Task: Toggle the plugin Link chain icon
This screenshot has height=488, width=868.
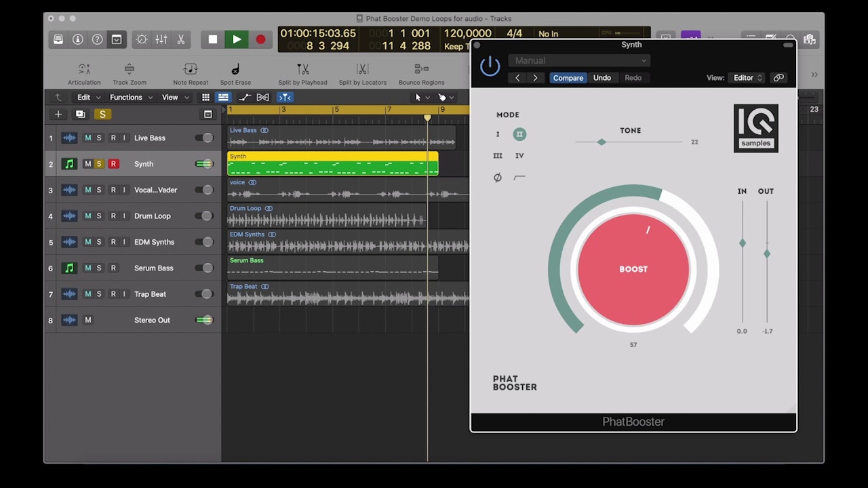Action: point(778,78)
